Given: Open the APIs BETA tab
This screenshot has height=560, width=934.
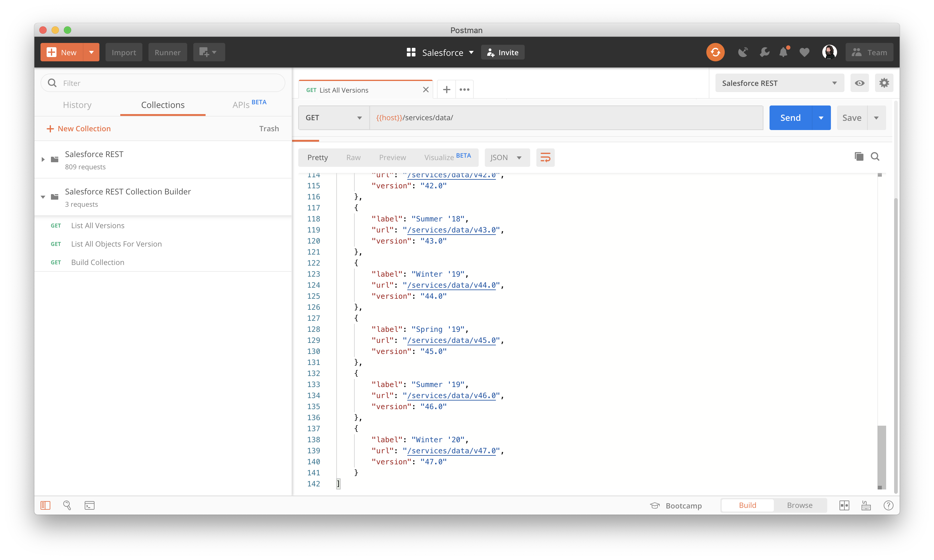Looking at the screenshot, I should [x=249, y=104].
